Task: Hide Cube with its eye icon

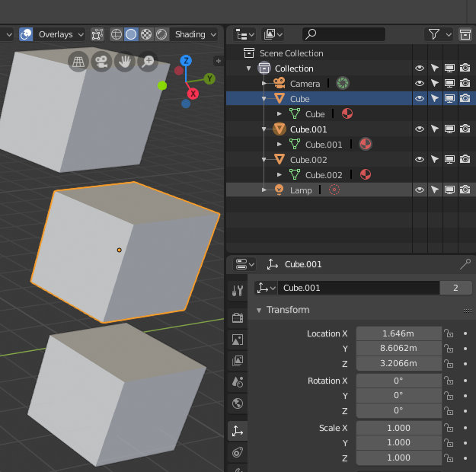Action: pos(420,98)
